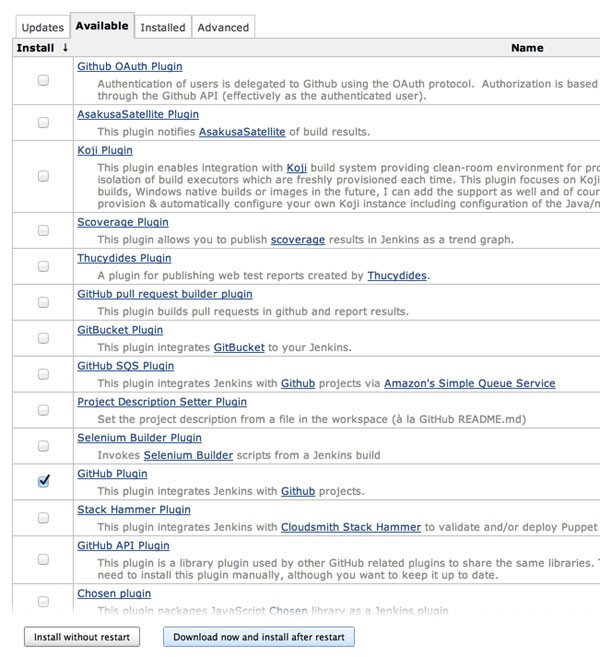The image size is (600, 657).
Task: Follow the scoverage link in description
Action: point(297,240)
